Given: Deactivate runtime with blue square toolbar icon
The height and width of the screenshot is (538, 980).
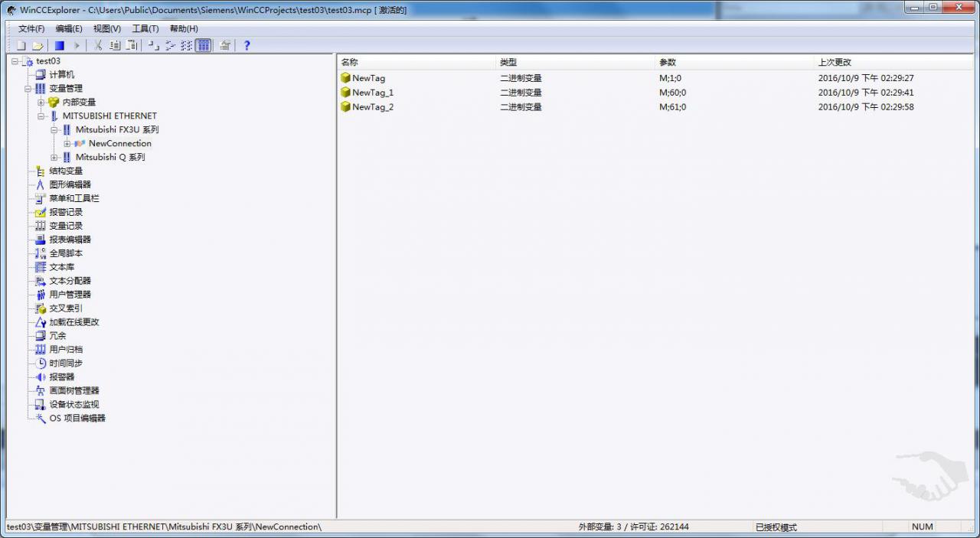Looking at the screenshot, I should click(58, 45).
